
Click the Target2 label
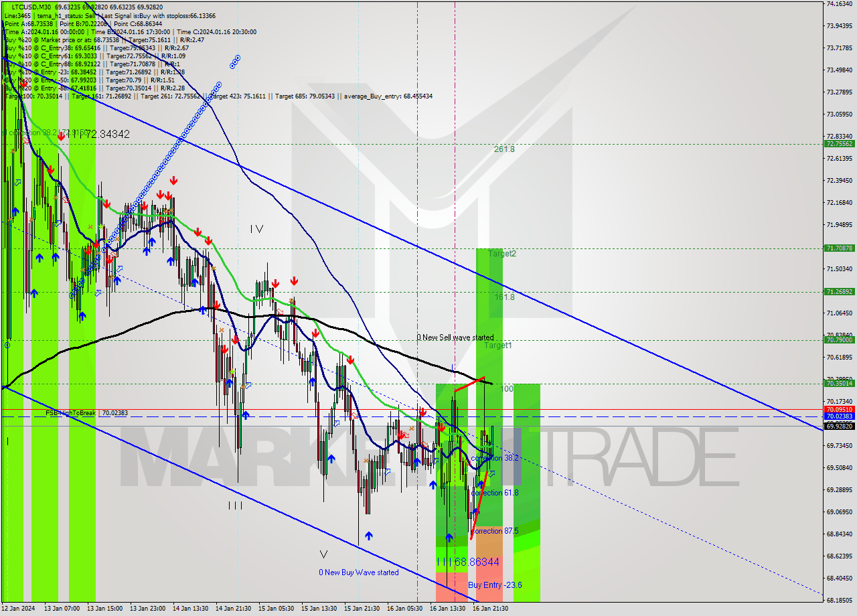point(502,254)
